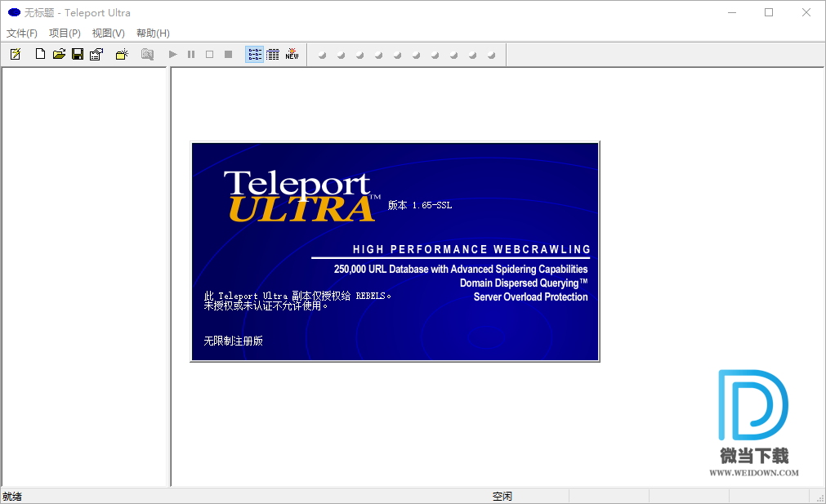Viewport: 826px width, 504px height.
Task: Create a new blank project
Action: click(x=40, y=54)
